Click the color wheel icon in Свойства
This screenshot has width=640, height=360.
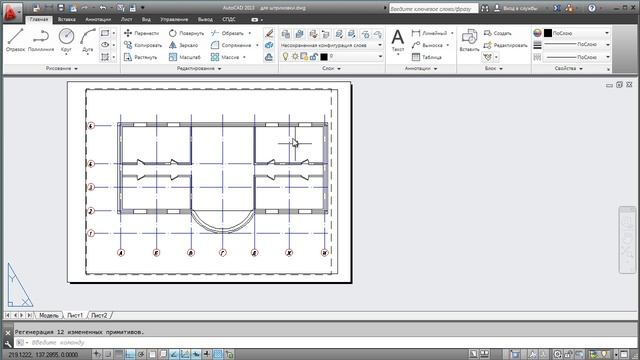(538, 33)
